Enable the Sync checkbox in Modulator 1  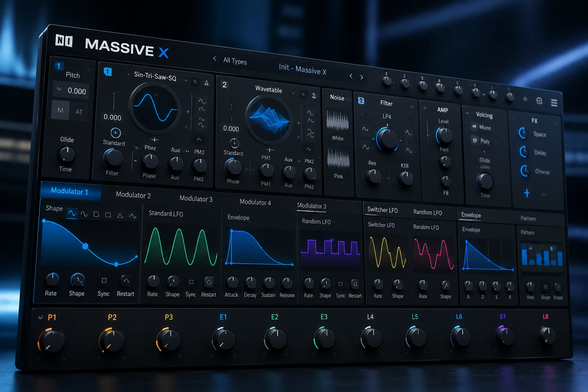pyautogui.click(x=104, y=281)
